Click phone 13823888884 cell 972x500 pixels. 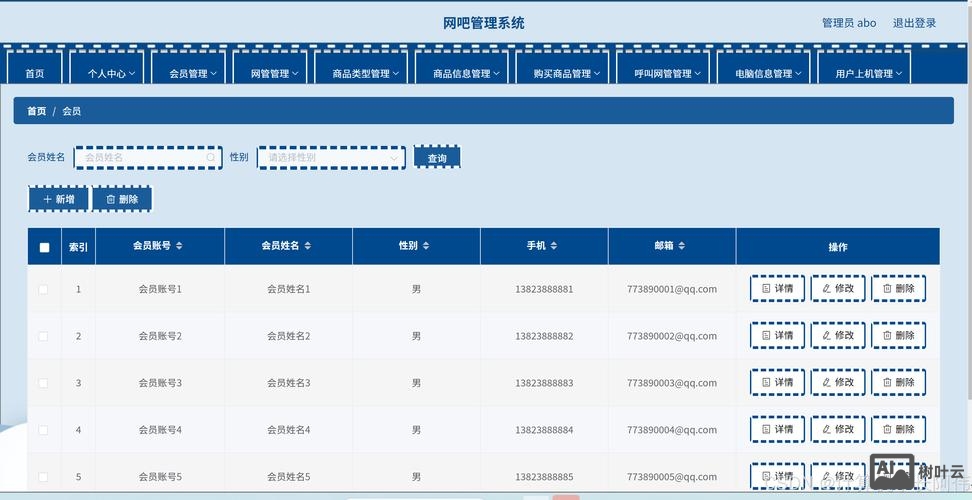coord(544,430)
